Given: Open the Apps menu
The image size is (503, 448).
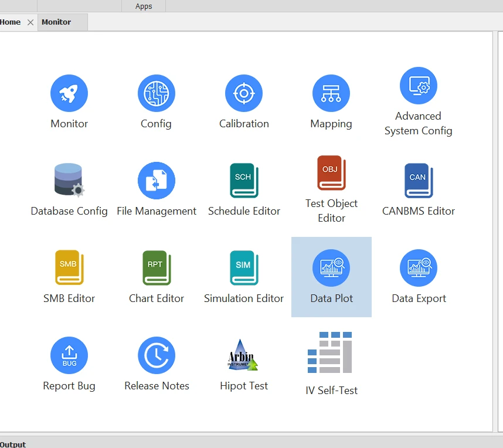Looking at the screenshot, I should (x=144, y=6).
